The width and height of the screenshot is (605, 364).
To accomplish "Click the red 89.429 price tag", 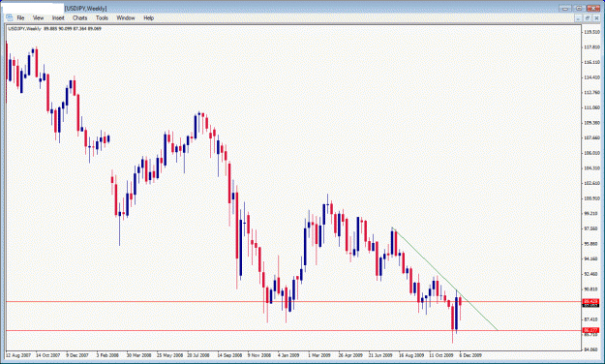I will click(590, 301).
